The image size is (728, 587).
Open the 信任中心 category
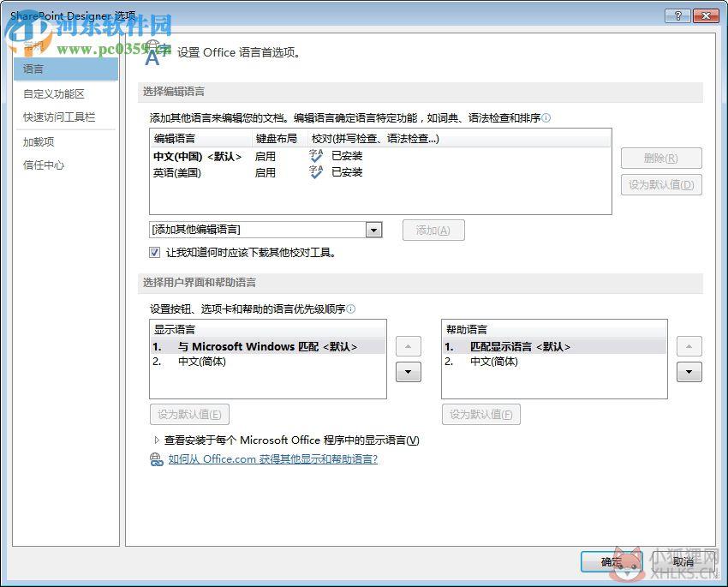[x=44, y=165]
